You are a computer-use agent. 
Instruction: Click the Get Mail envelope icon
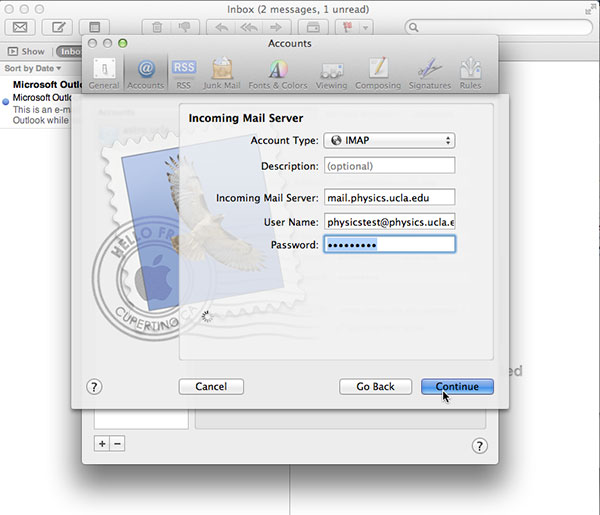pos(20,27)
